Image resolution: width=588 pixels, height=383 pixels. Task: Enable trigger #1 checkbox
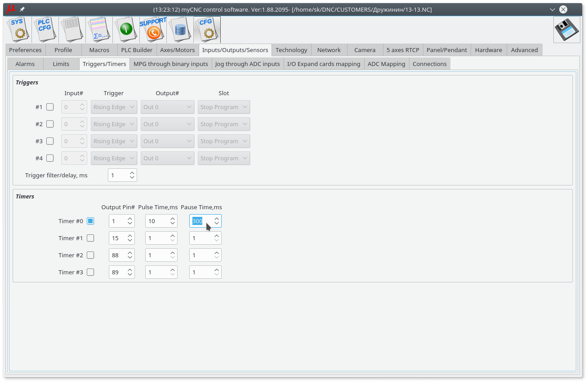point(50,107)
